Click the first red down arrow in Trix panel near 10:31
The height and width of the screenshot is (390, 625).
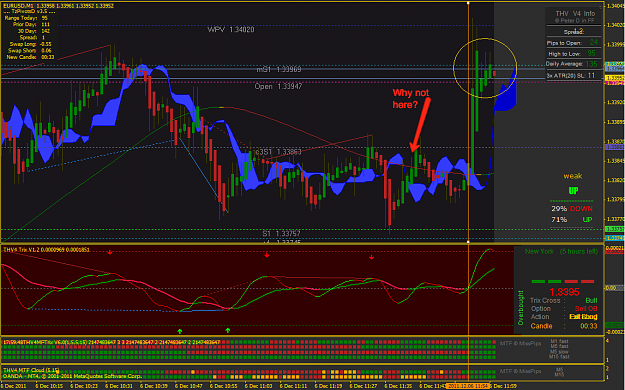tap(110, 252)
